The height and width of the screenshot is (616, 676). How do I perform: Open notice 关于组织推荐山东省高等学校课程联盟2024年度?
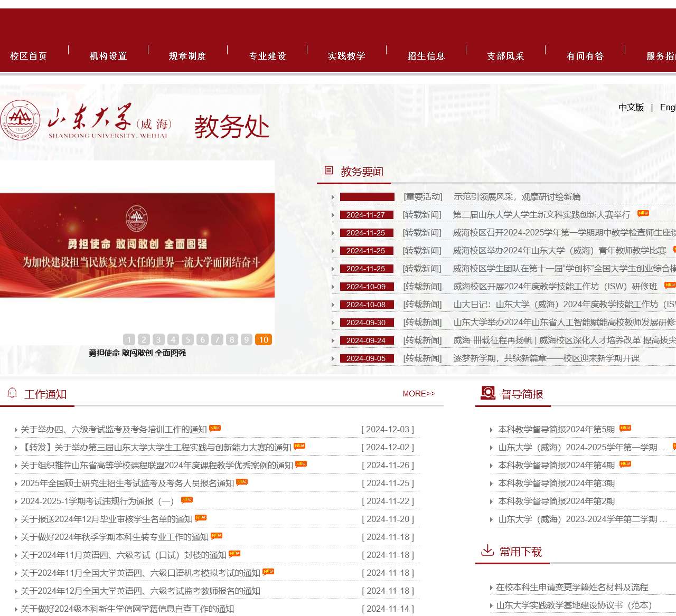[157, 465]
